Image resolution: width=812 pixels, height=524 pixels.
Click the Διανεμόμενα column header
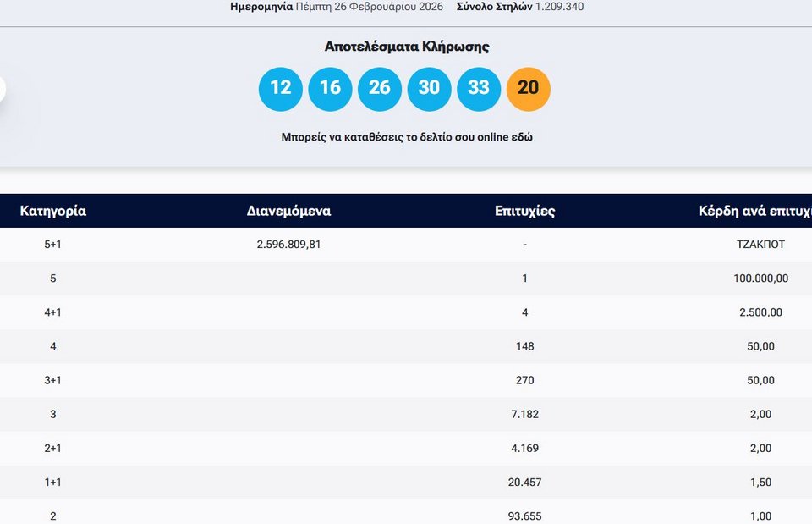click(288, 211)
